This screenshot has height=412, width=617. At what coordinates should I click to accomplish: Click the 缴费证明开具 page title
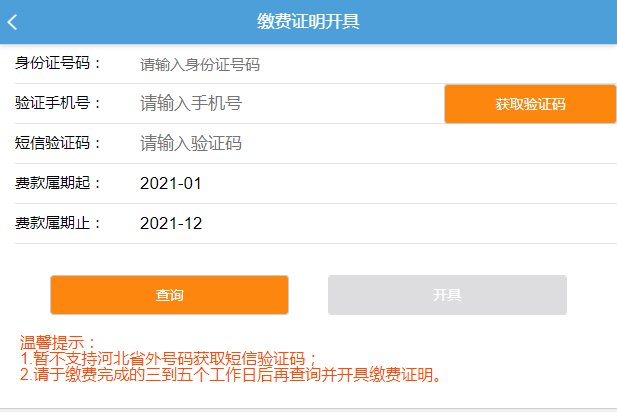[308, 22]
